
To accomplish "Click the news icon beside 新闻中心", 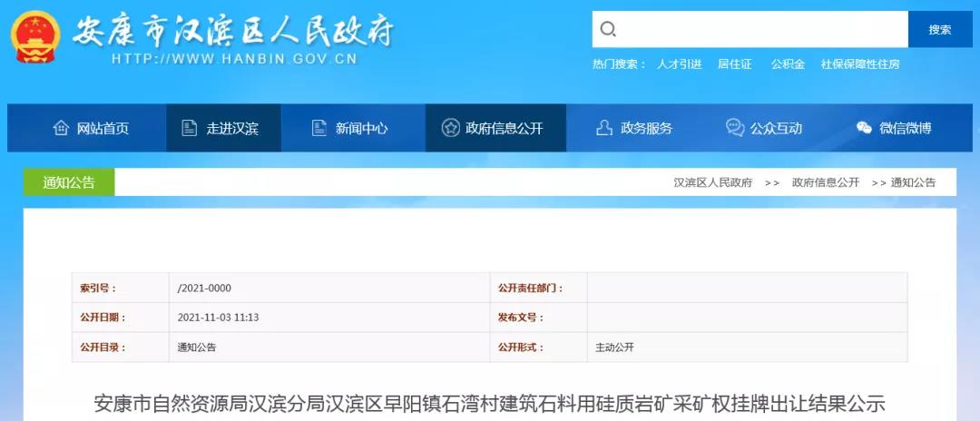I will tap(318, 128).
